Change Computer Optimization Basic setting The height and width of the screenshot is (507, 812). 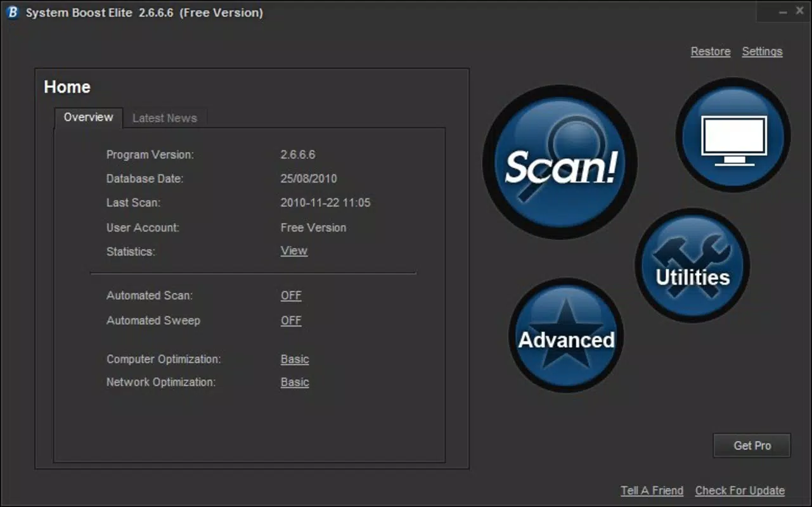(x=295, y=359)
